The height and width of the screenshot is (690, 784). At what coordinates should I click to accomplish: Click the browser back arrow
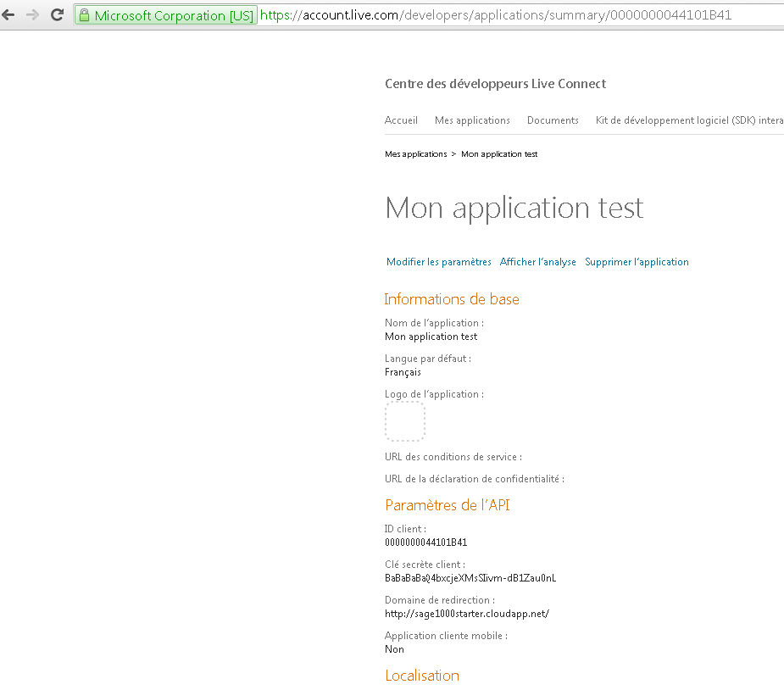tap(8, 15)
